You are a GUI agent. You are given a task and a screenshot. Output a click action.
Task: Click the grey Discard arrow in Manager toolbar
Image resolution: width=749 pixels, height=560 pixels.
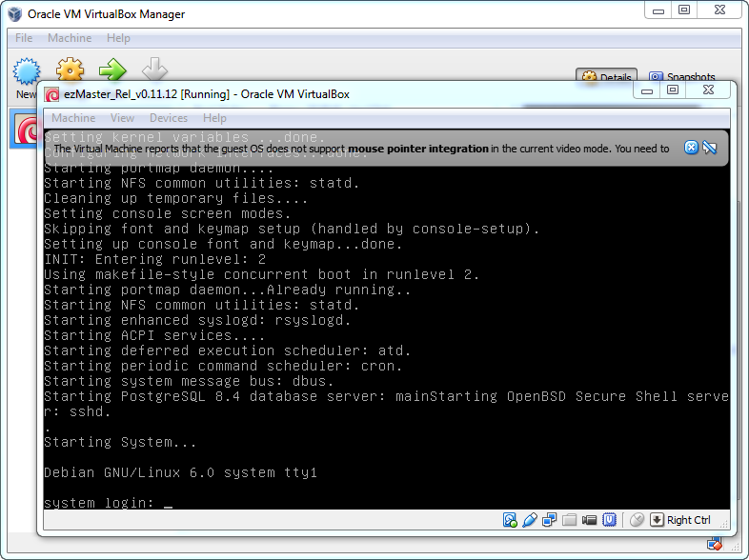pyautogui.click(x=154, y=70)
